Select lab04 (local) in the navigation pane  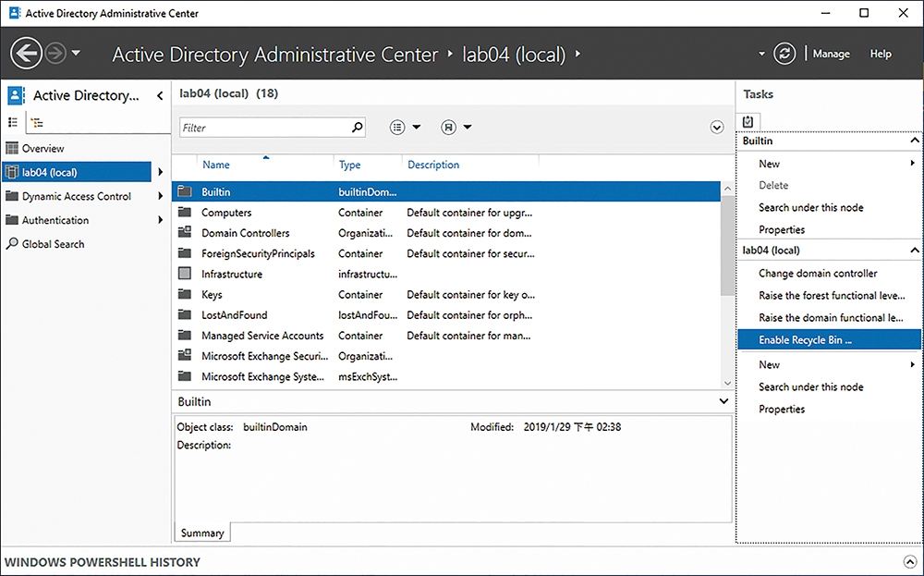pos(77,172)
